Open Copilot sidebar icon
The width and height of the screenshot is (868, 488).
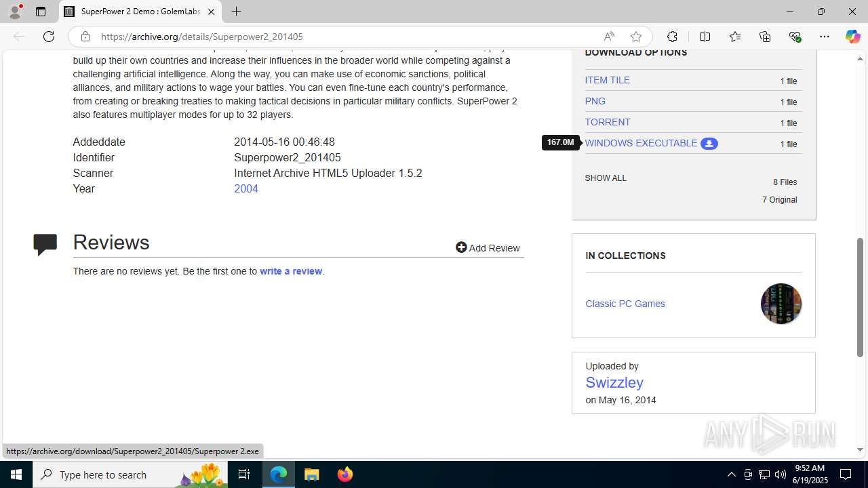point(852,37)
